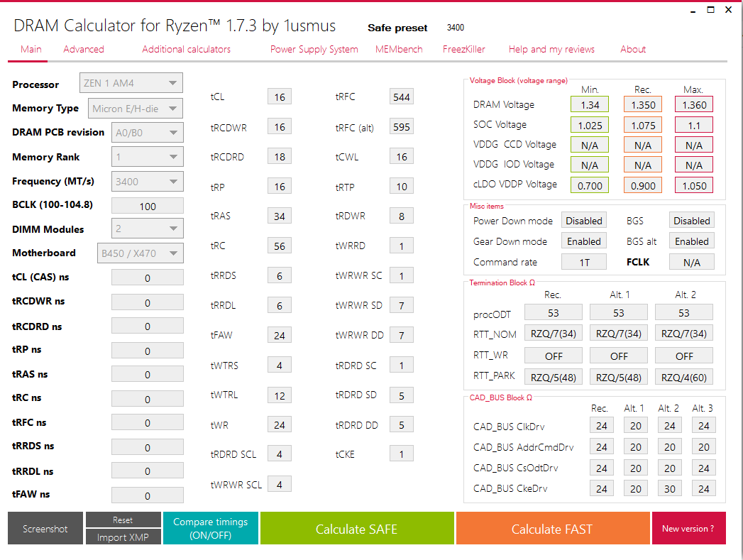
Task: Click the Screenshot button
Action: pyautogui.click(x=45, y=528)
